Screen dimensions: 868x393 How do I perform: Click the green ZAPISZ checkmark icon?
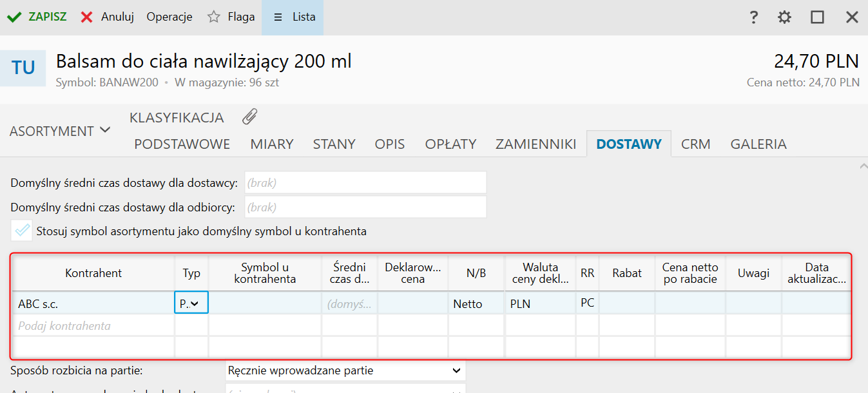coord(15,17)
